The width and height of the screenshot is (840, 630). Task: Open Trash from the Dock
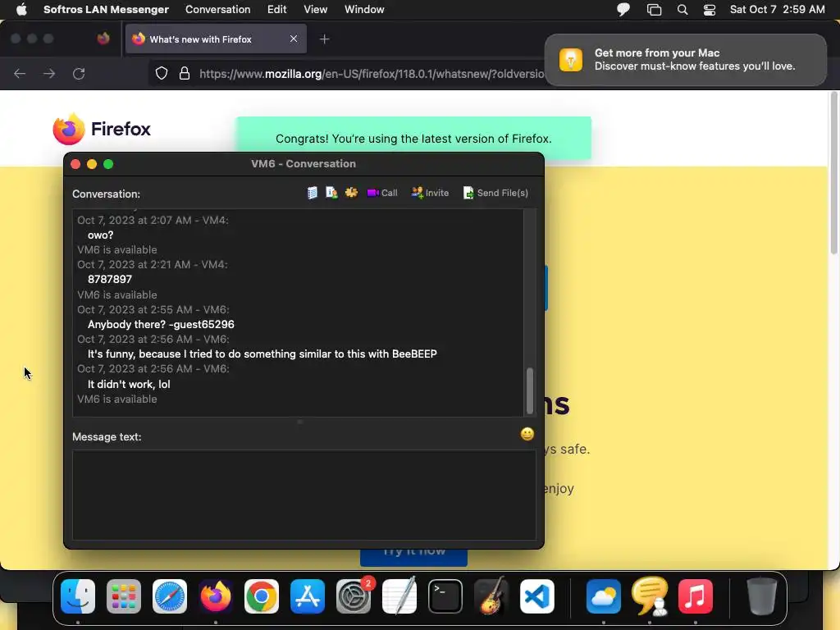point(762,596)
